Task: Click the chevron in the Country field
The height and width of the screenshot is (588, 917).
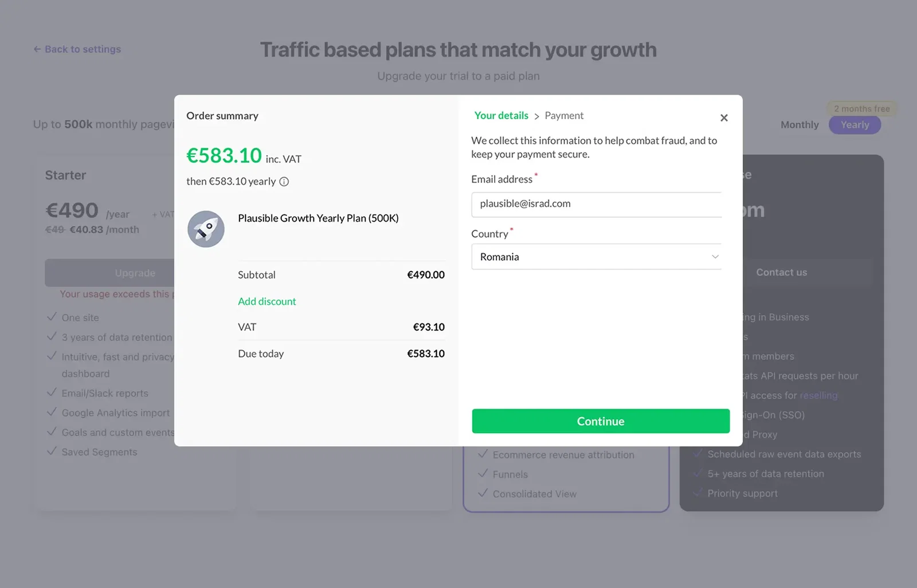Action: (715, 257)
